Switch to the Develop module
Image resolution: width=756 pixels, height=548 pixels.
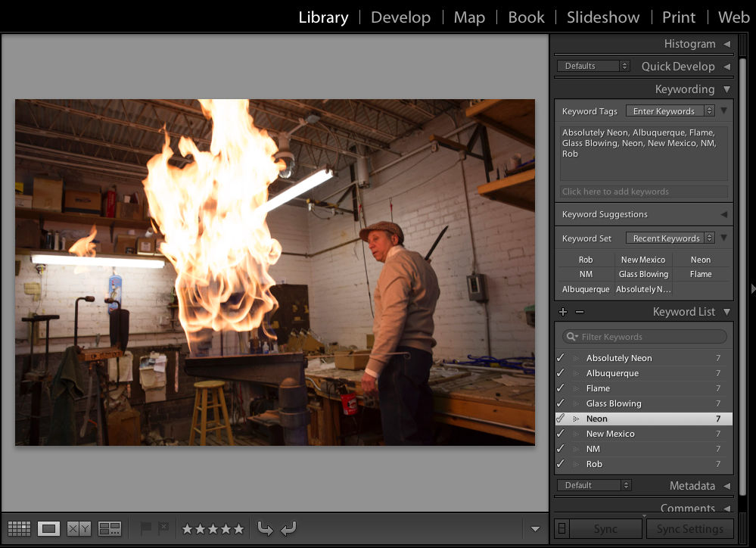[x=400, y=17]
